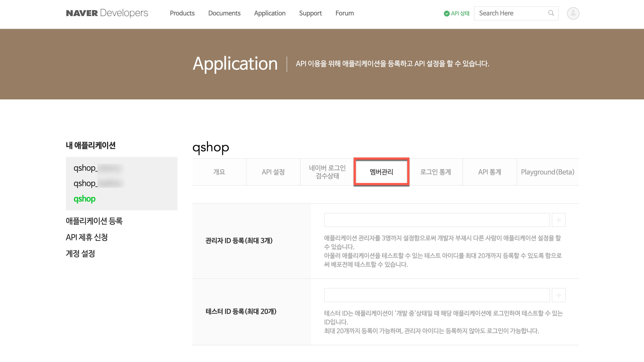Select the 로그인 통계 tab

[x=436, y=172]
